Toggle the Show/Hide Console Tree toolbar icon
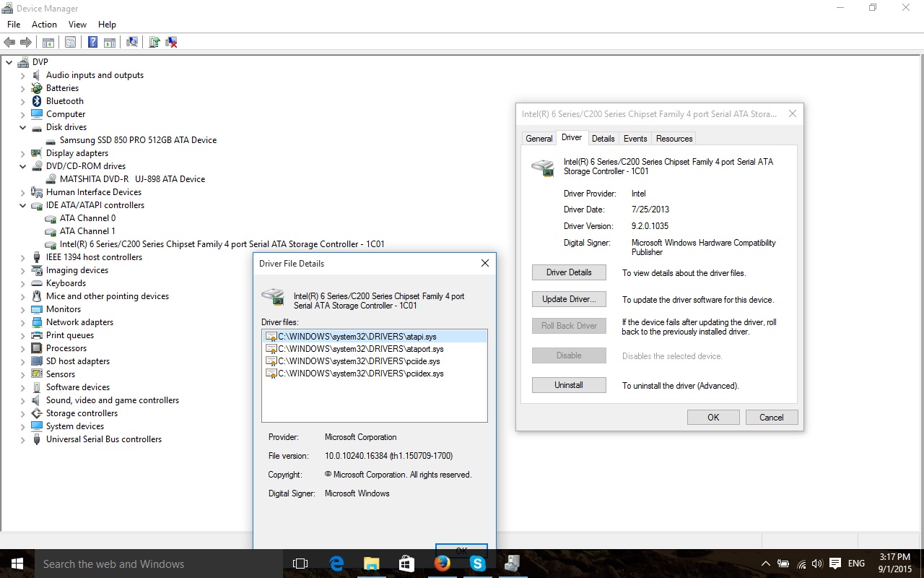Screen dimensions: 924x578 click(x=48, y=43)
